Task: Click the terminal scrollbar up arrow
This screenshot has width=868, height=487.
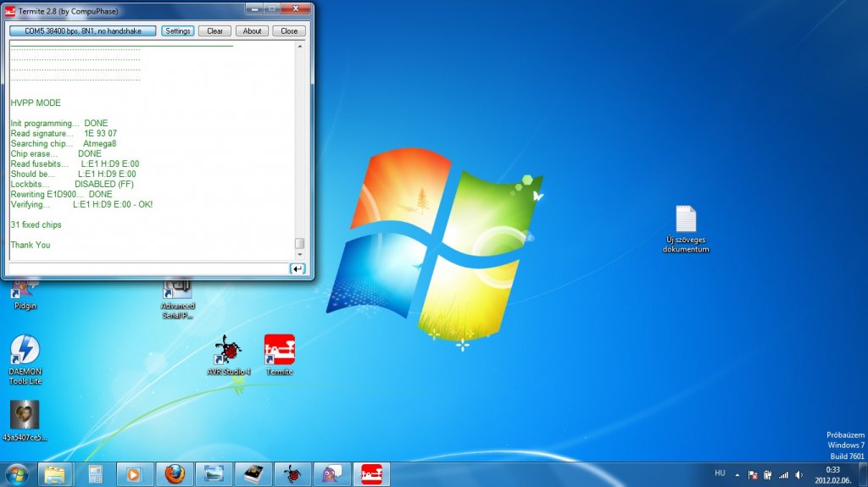Action: coord(300,47)
